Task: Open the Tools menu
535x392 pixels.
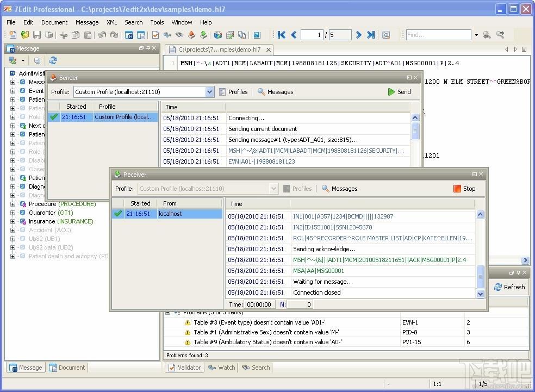Action: point(157,22)
